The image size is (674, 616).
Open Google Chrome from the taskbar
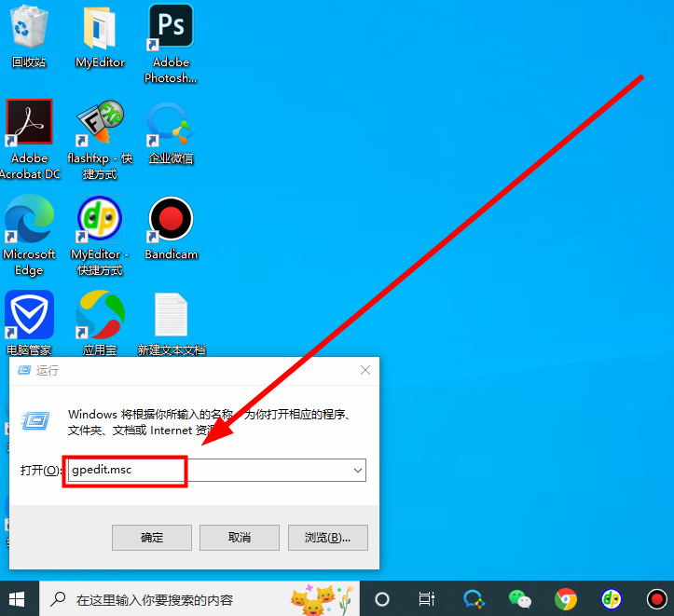click(x=565, y=598)
